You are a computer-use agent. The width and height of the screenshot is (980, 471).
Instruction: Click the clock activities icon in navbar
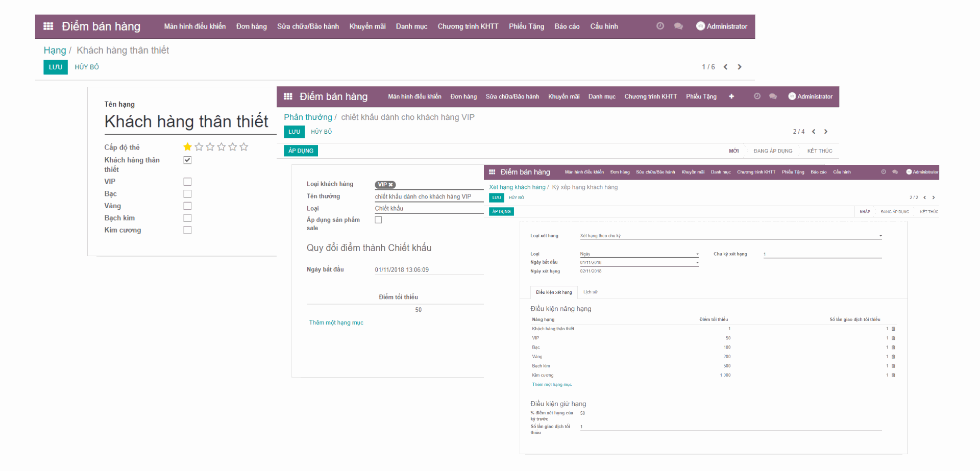pyautogui.click(x=660, y=26)
